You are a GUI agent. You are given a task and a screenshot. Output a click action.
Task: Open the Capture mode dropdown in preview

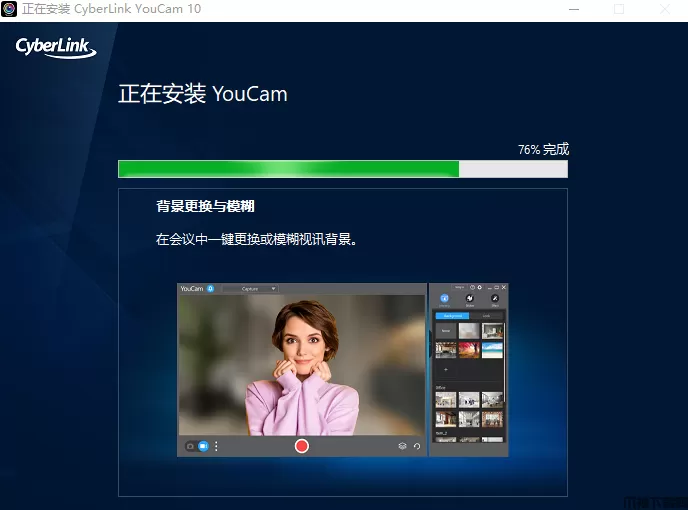click(x=250, y=289)
